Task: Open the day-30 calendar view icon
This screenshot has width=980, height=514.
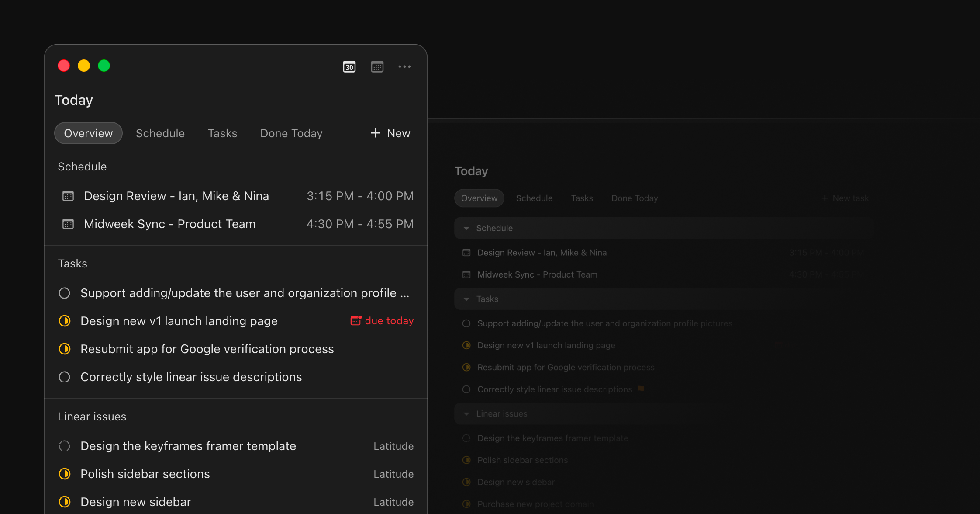Action: pyautogui.click(x=349, y=67)
